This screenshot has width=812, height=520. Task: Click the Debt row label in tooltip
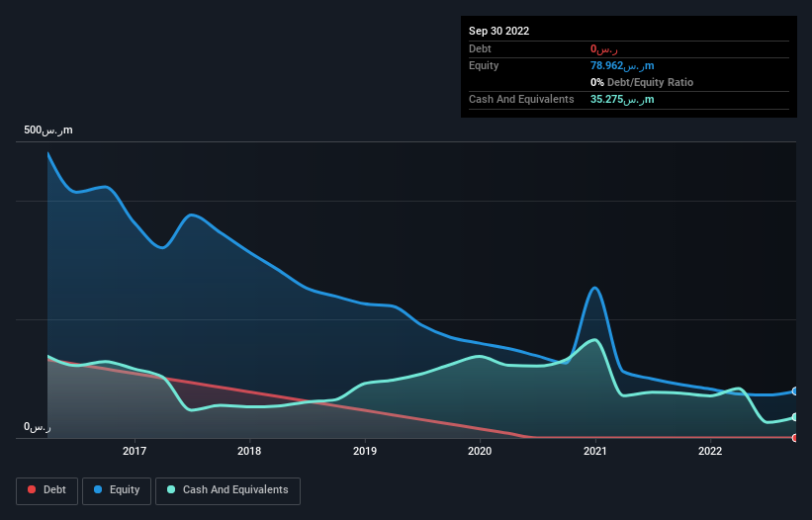click(x=480, y=48)
